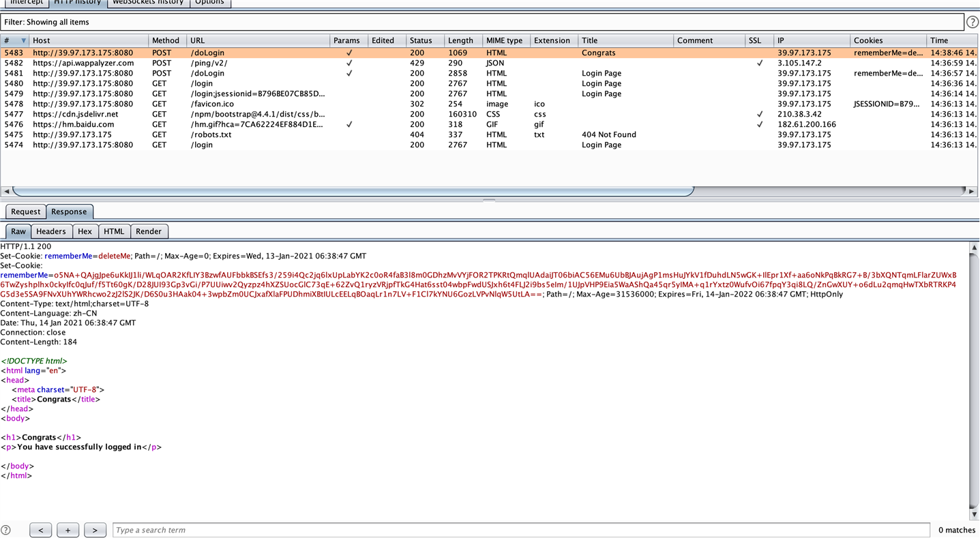This screenshot has height=538, width=980.
Task: Select the HTTP history tab
Action: [78, 3]
